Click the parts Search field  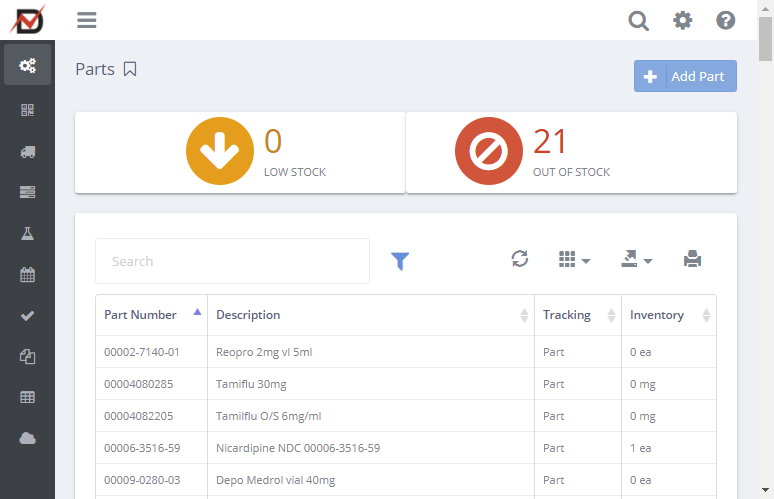coord(232,261)
